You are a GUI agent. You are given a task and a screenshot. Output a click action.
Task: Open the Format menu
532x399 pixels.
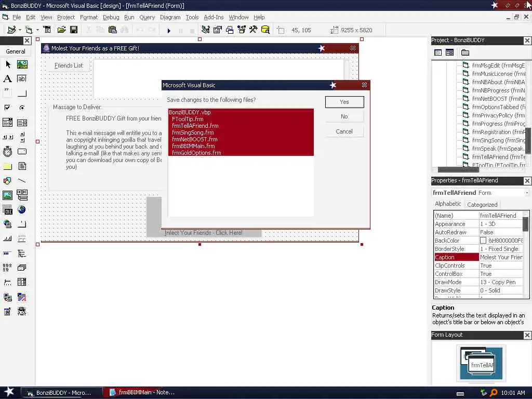[x=88, y=17]
